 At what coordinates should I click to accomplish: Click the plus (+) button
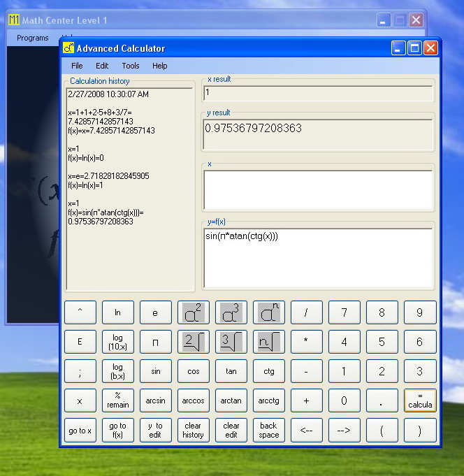coord(307,401)
